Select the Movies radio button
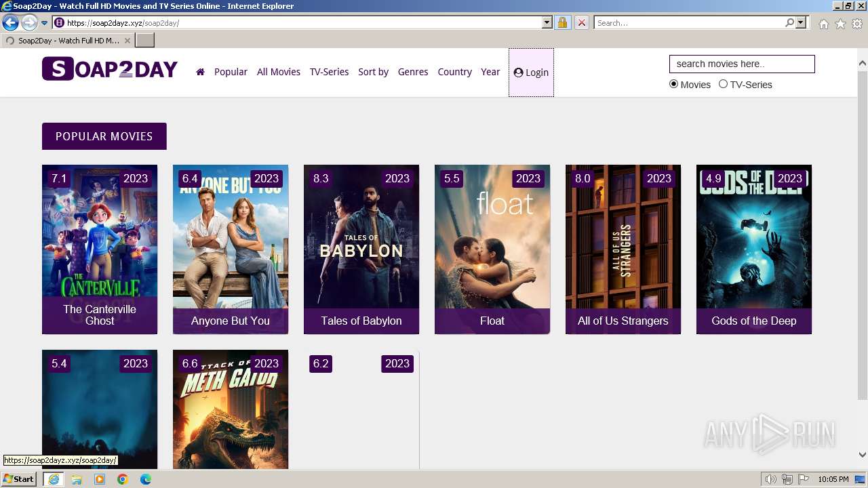Image resolution: width=868 pixels, height=488 pixels. click(x=673, y=84)
